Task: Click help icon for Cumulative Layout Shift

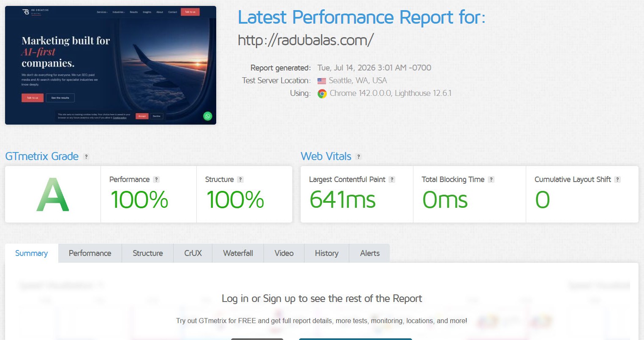Action: (x=617, y=180)
